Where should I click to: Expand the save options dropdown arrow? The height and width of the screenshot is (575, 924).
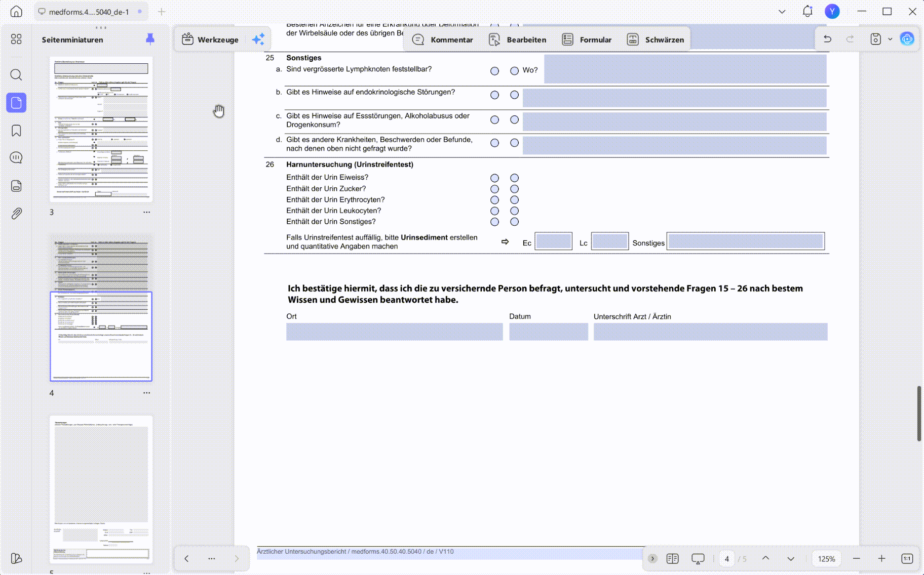(890, 39)
